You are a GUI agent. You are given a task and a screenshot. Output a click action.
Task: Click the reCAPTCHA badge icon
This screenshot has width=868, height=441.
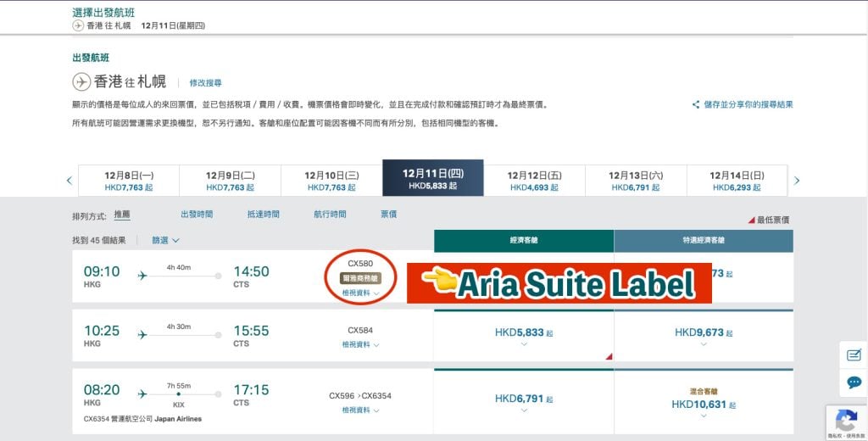846,420
